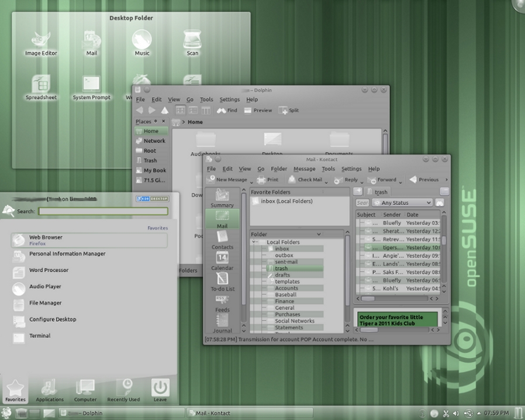This screenshot has width=525, height=420.
Task: Switch Dolphin to details view mode
Action: point(193,110)
